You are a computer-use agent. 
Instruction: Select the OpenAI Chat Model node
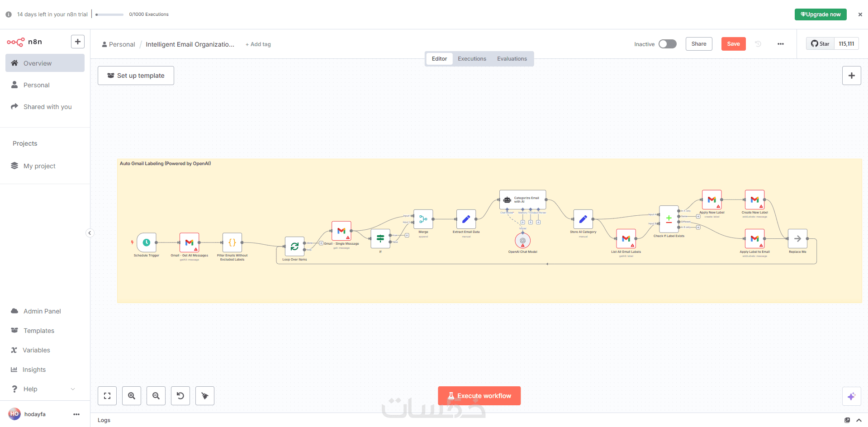pyautogui.click(x=522, y=241)
